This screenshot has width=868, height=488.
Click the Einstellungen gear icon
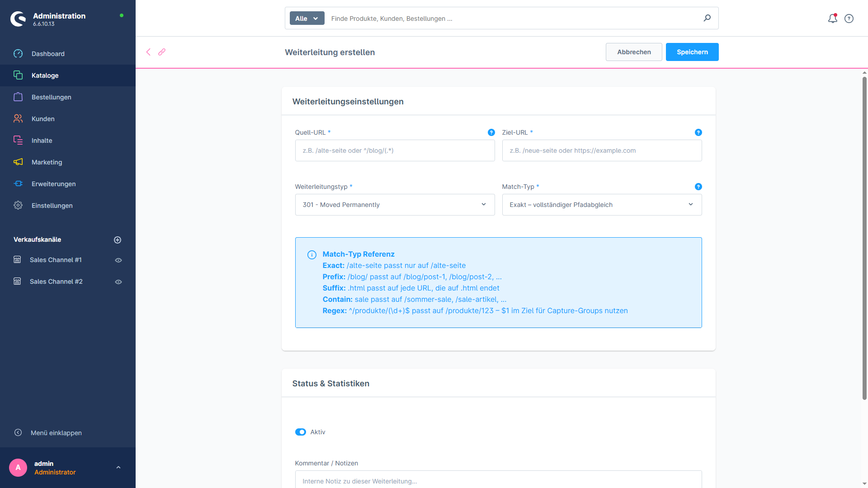[18, 206]
